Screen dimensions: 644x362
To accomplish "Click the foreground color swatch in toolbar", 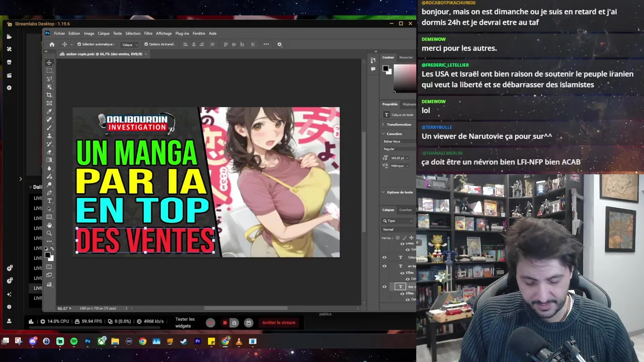I will tap(48, 255).
